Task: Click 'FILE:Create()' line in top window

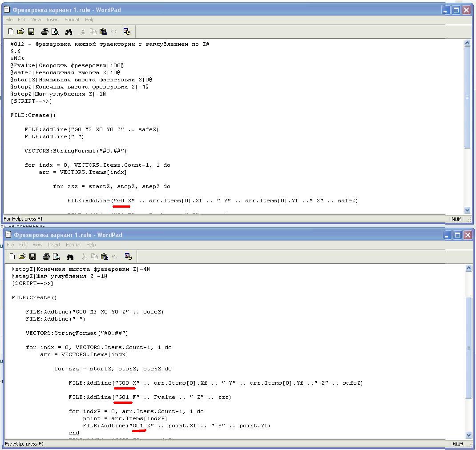Action: pos(33,115)
